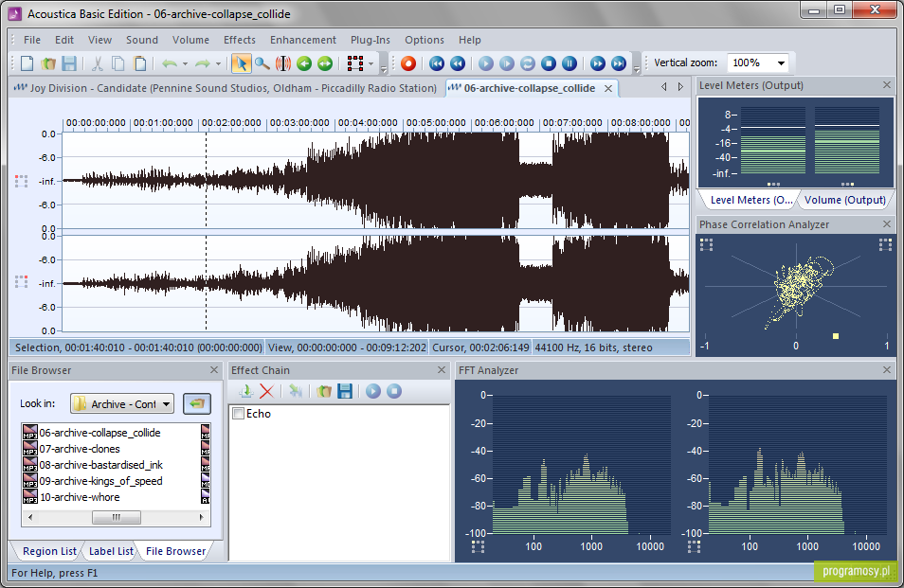Click the Rewind button
The image size is (904, 588).
[457, 62]
